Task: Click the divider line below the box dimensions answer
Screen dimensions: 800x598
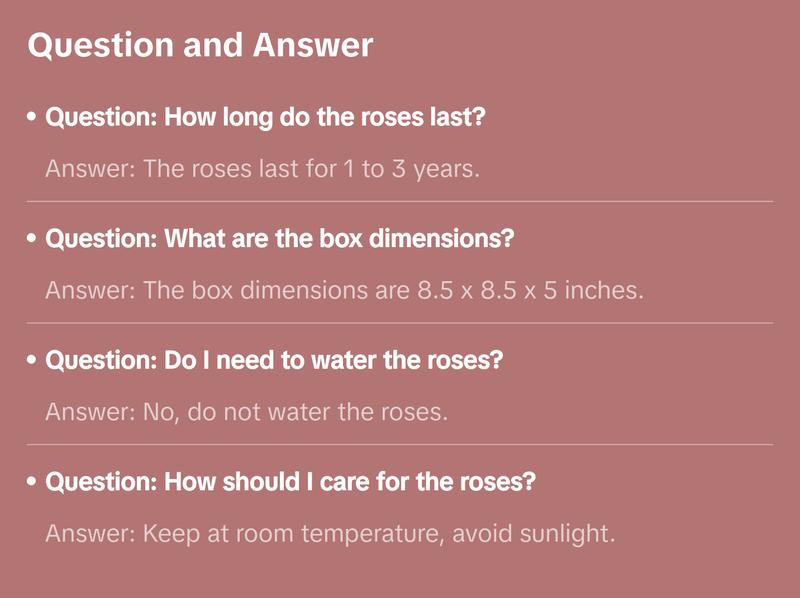Action: [x=400, y=323]
